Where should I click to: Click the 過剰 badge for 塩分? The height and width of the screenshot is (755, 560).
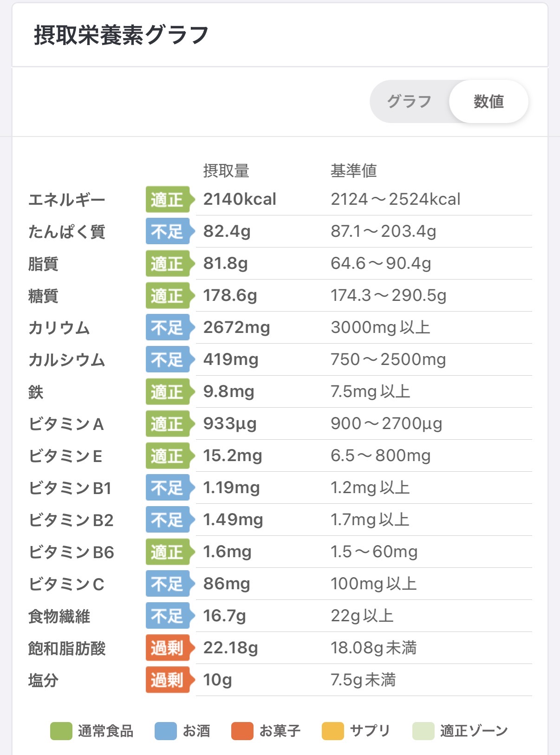tap(168, 680)
